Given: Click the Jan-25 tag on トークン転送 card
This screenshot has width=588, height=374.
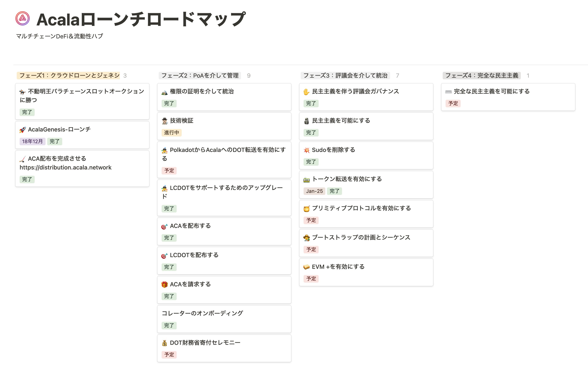Looking at the screenshot, I should [314, 191].
